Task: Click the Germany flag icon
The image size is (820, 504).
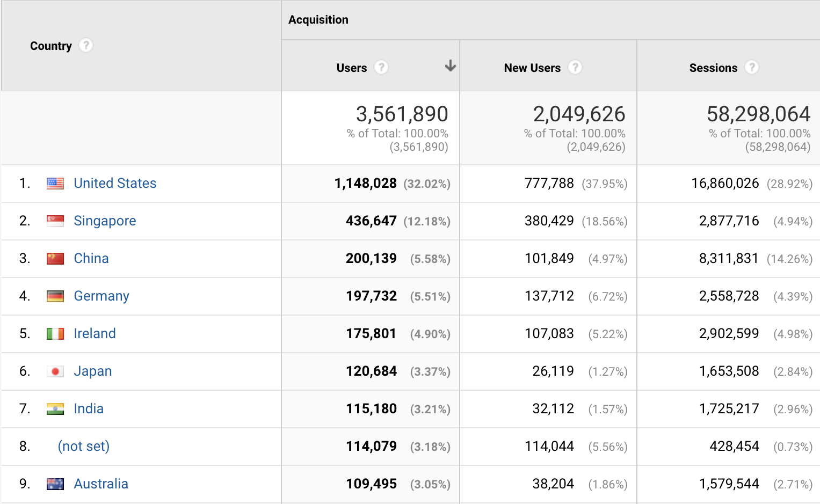Action: pos(55,296)
